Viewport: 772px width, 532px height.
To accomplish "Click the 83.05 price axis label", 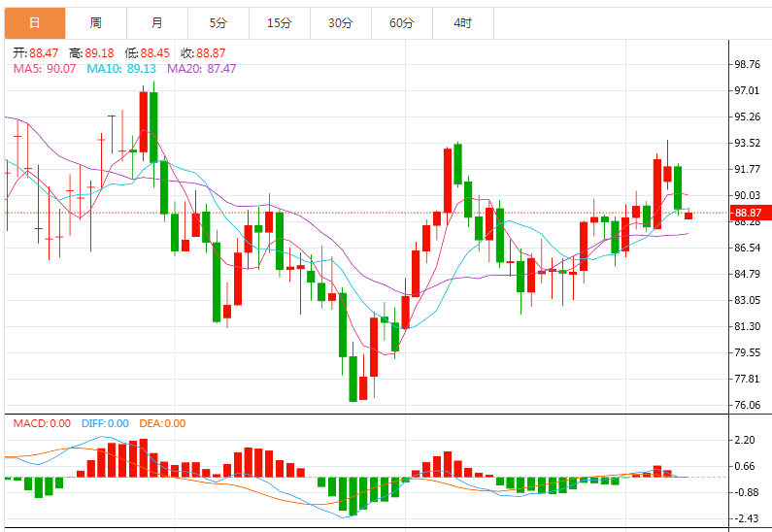I will click(x=748, y=300).
